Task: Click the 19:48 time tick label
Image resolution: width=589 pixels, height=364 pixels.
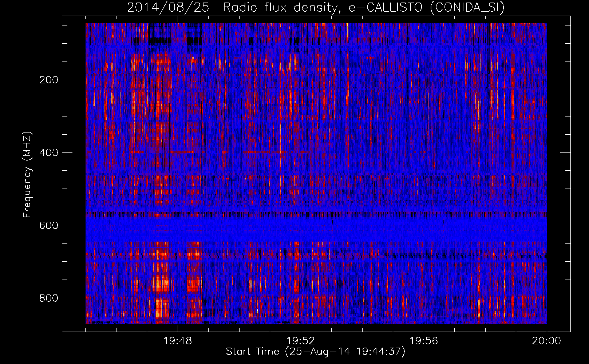Action: (x=178, y=341)
